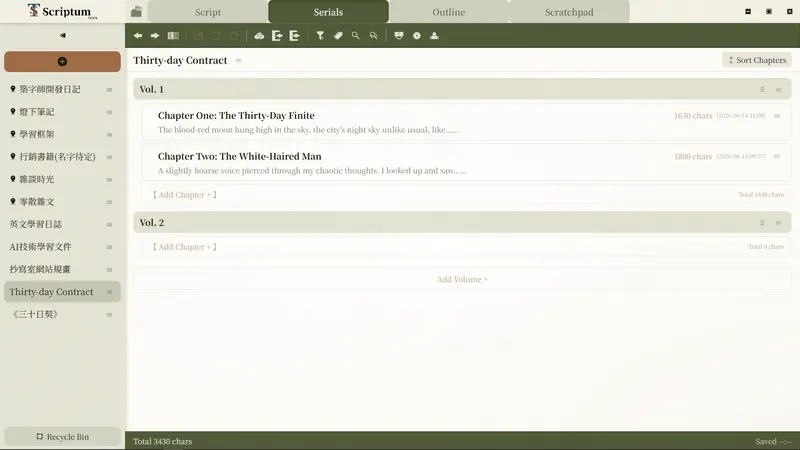Open Chapter One: The Thirty-Day Finite
The width and height of the screenshot is (800, 450).
pyautogui.click(x=236, y=116)
